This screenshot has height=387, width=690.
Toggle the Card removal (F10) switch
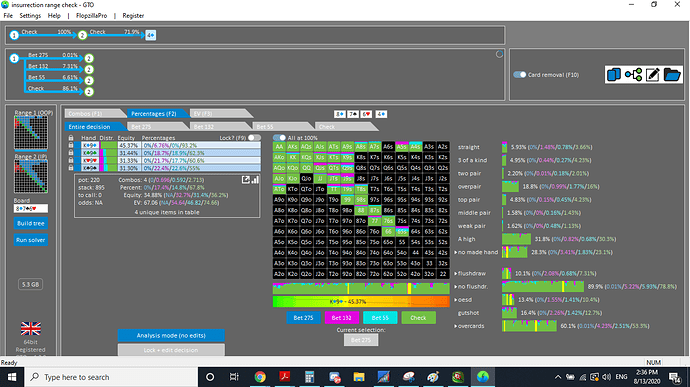(x=520, y=74)
